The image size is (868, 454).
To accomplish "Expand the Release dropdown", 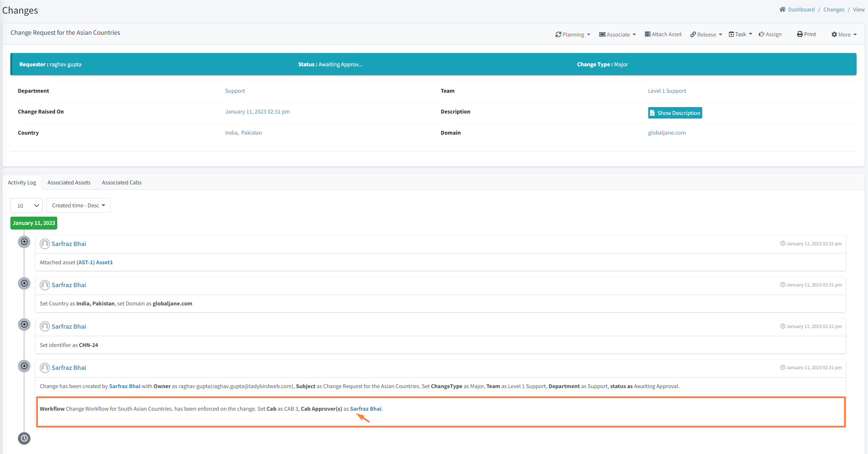I will [706, 34].
